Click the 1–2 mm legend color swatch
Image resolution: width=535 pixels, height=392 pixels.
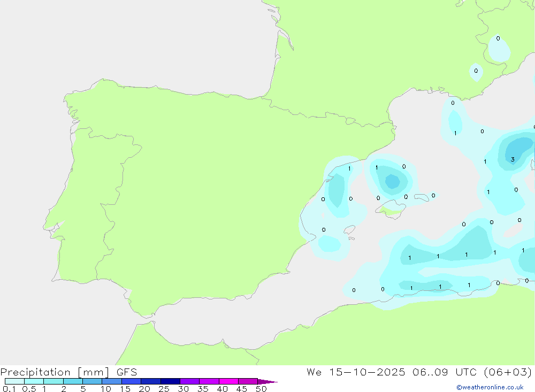pyautogui.click(x=53, y=381)
